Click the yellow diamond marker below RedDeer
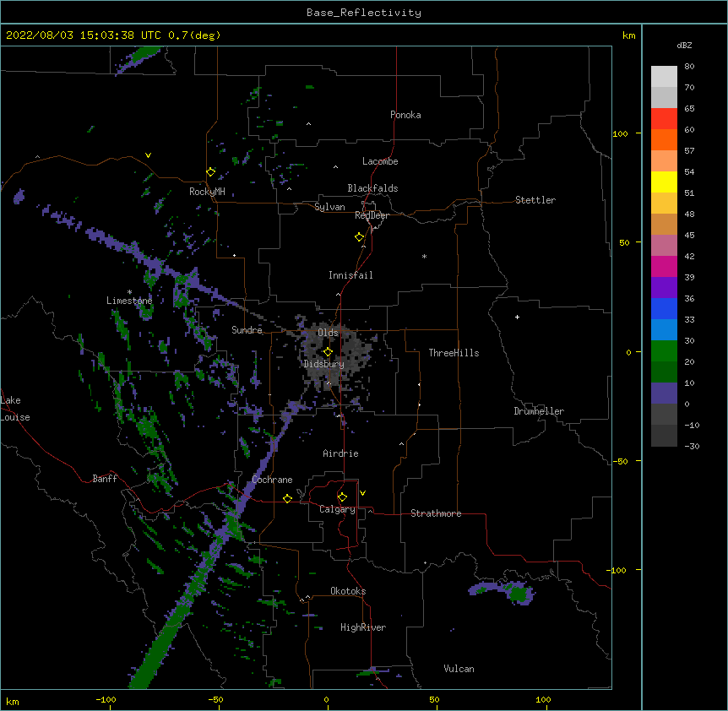728x711 pixels. 360,237
